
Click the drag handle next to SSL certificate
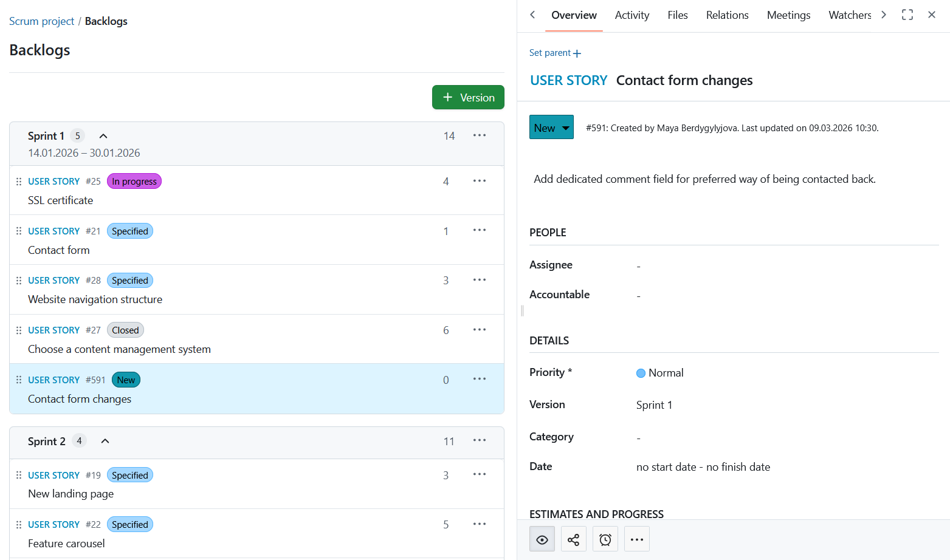18,180
